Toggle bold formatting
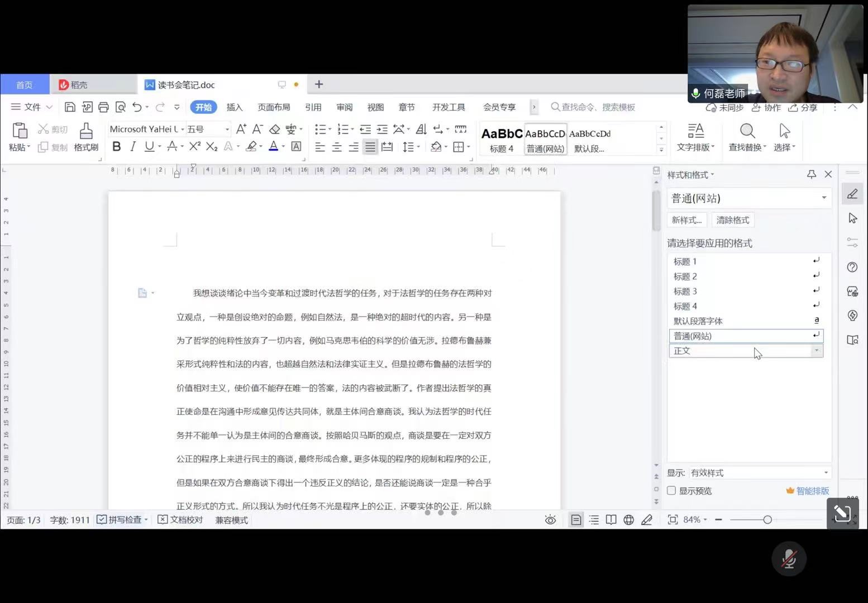The image size is (868, 603). [x=117, y=147]
